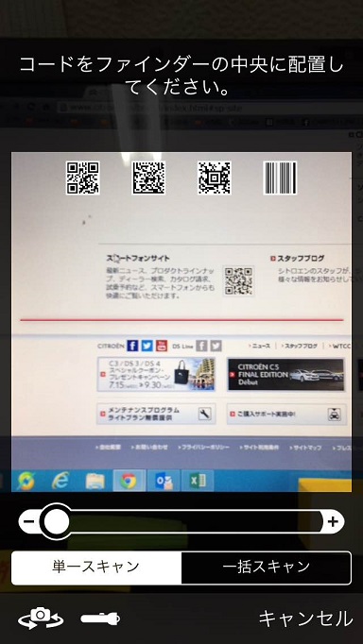Tap the first QR code sample icon
The width and height of the screenshot is (363, 644).
(82, 178)
